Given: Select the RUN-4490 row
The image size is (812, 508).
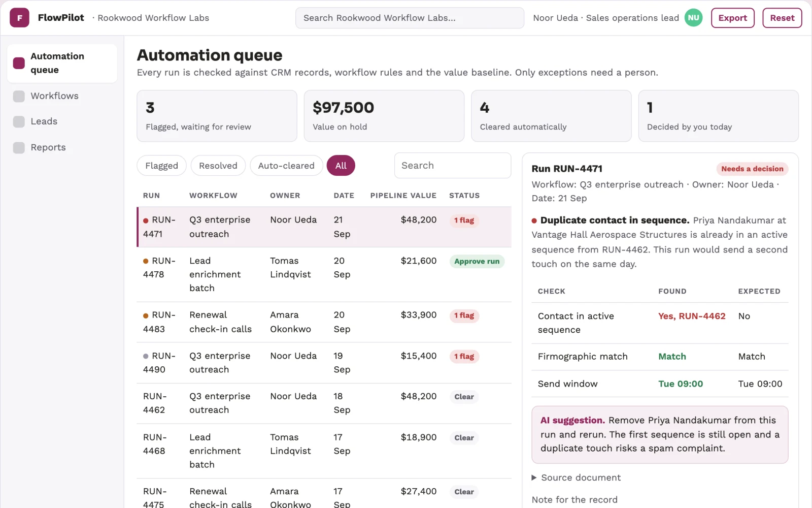Looking at the screenshot, I should [x=324, y=363].
